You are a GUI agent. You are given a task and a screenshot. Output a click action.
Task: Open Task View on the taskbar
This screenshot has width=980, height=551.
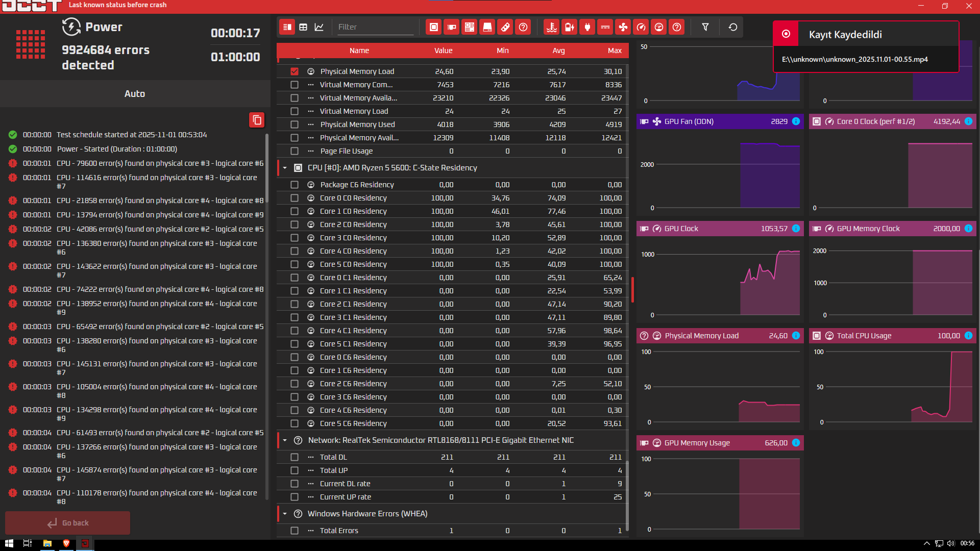point(28,543)
